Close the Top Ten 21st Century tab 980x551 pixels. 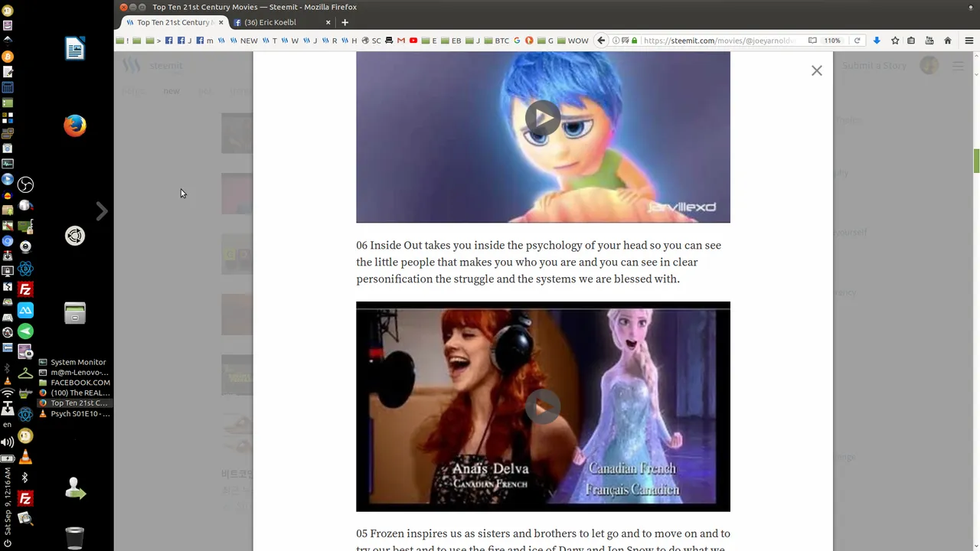coord(221,22)
